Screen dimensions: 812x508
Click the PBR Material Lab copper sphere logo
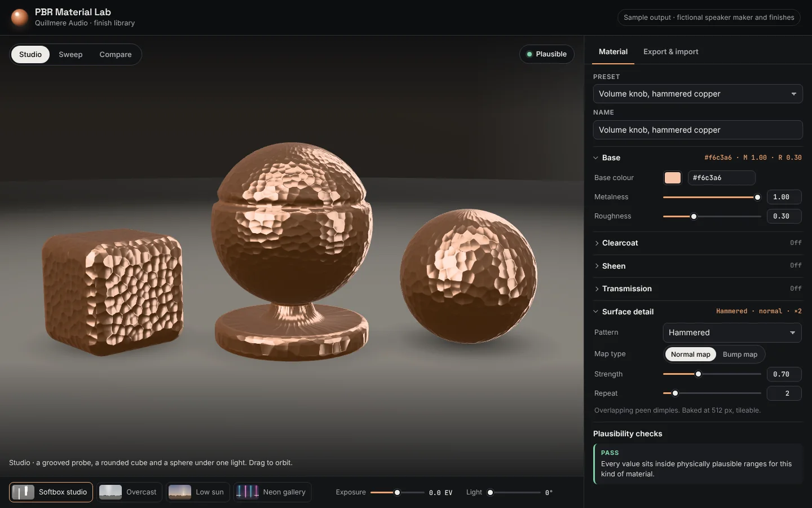click(x=20, y=17)
